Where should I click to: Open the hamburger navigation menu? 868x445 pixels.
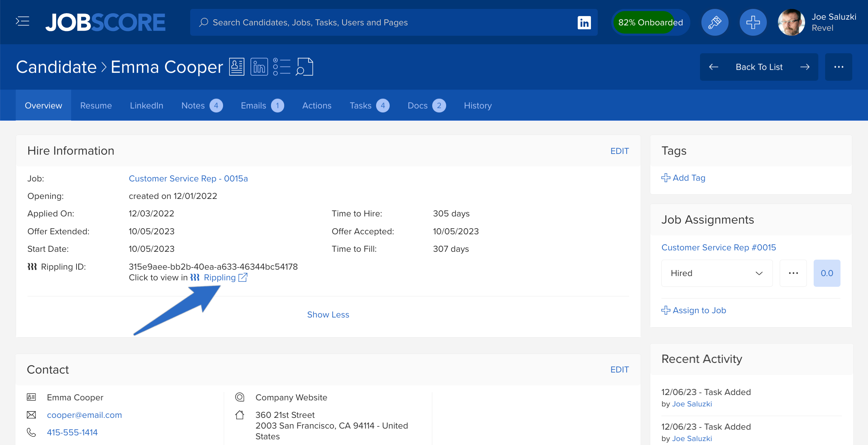[x=23, y=22]
